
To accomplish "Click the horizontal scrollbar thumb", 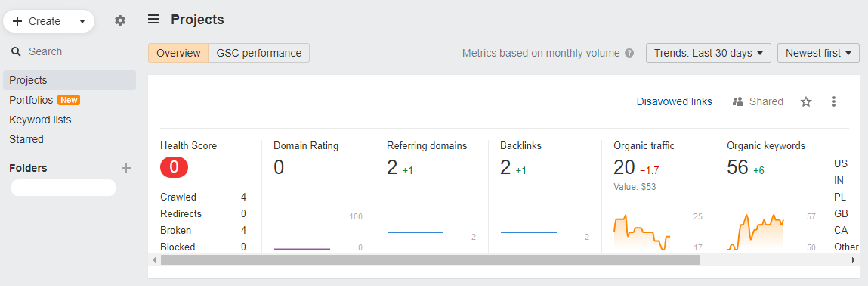I will point(430,260).
